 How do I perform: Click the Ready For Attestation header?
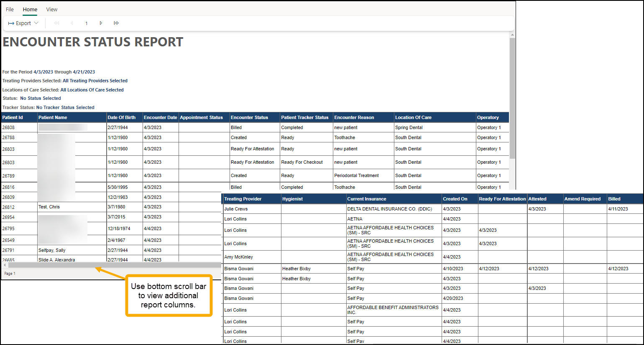click(502, 199)
